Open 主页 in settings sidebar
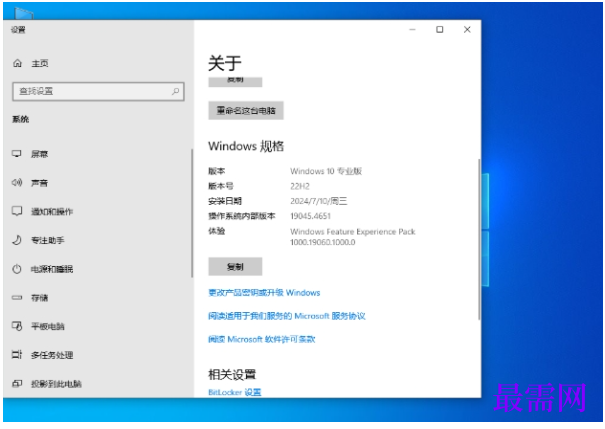The height and width of the screenshot is (429, 605). pyautogui.click(x=40, y=63)
